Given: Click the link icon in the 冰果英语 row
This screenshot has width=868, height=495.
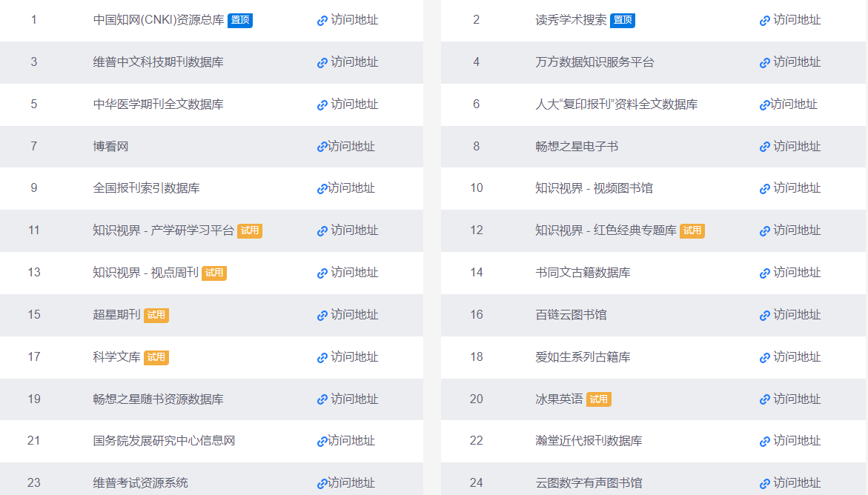Looking at the screenshot, I should tap(764, 399).
